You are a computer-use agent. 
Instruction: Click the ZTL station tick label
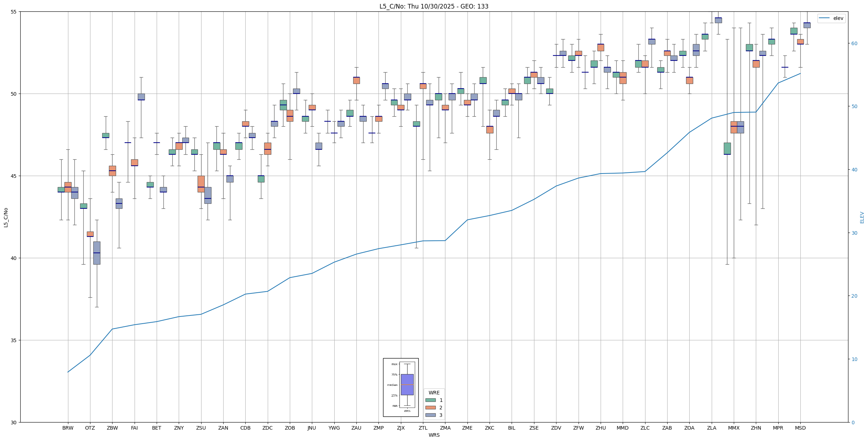tap(423, 428)
